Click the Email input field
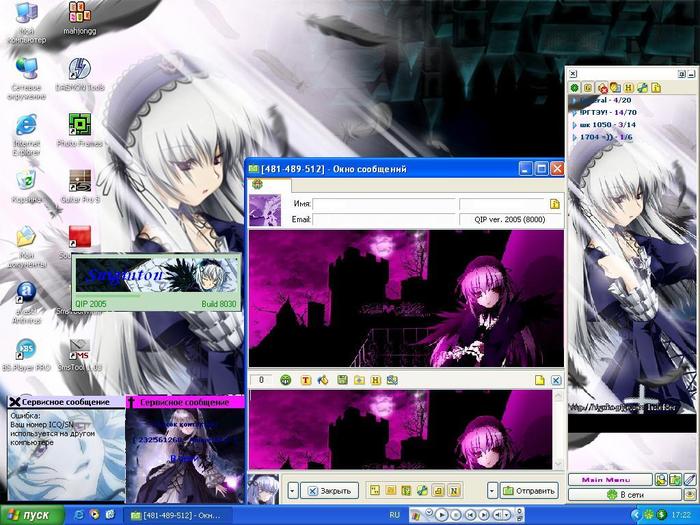The width and height of the screenshot is (700, 525). pos(384,219)
